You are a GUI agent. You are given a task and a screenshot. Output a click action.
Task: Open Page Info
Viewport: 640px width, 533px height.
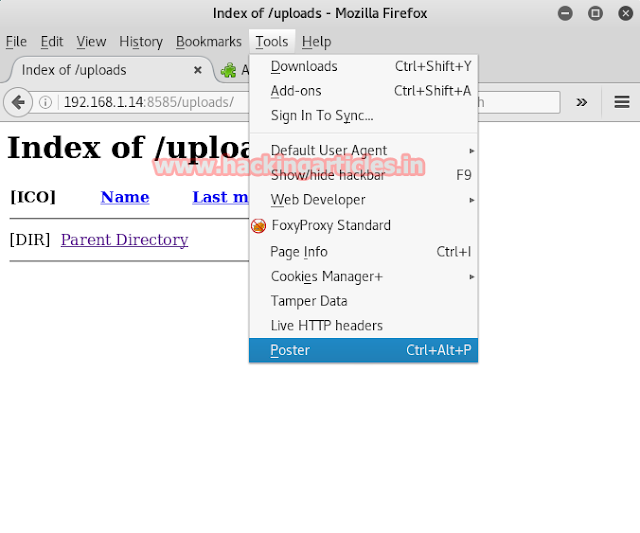pyautogui.click(x=363, y=252)
